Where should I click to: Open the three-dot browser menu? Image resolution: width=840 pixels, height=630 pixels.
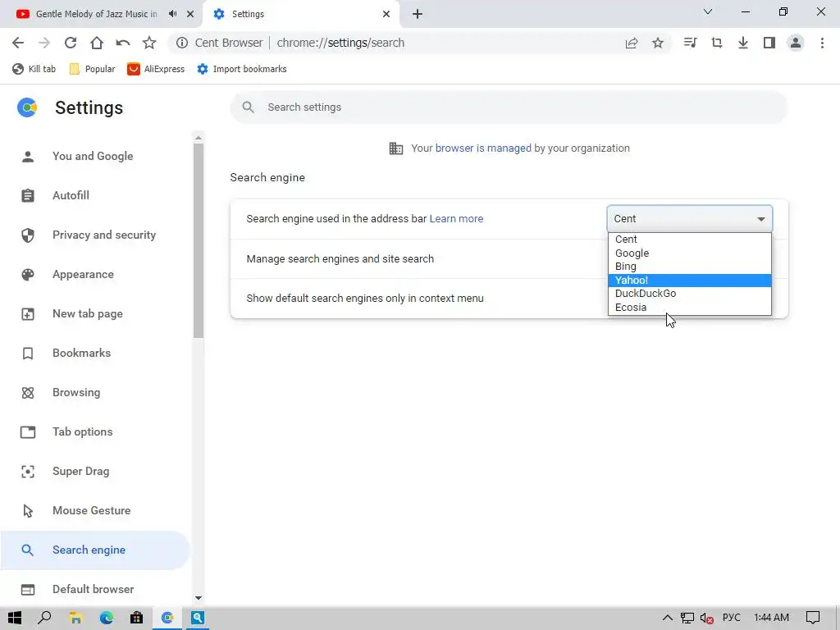pyautogui.click(x=822, y=43)
